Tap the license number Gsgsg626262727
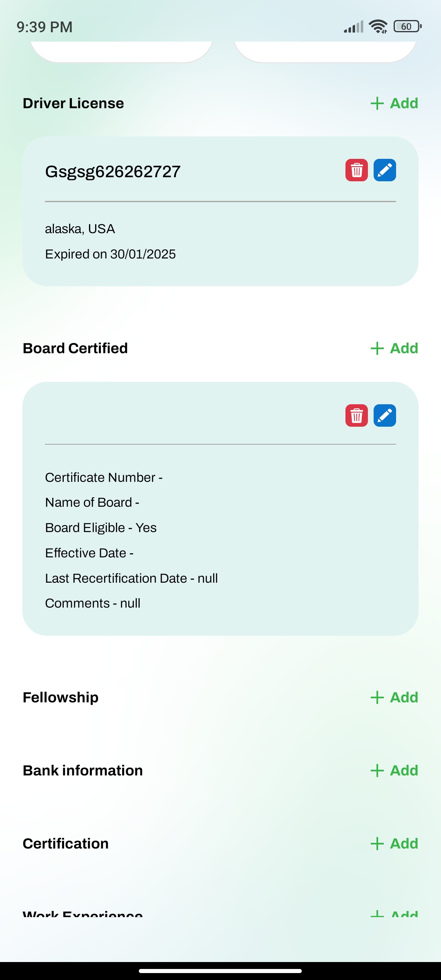Viewport: 441px width, 980px height. coord(113,171)
